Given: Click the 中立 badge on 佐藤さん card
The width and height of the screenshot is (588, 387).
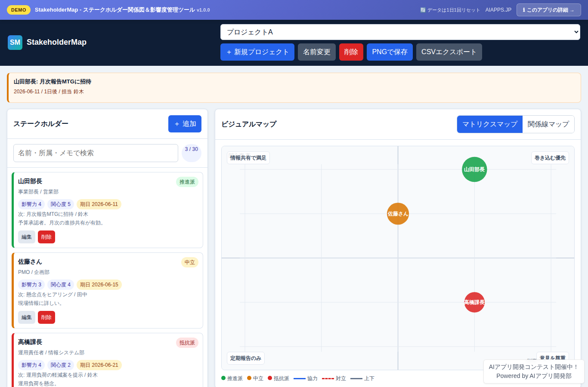Looking at the screenshot, I should pyautogui.click(x=190, y=262).
